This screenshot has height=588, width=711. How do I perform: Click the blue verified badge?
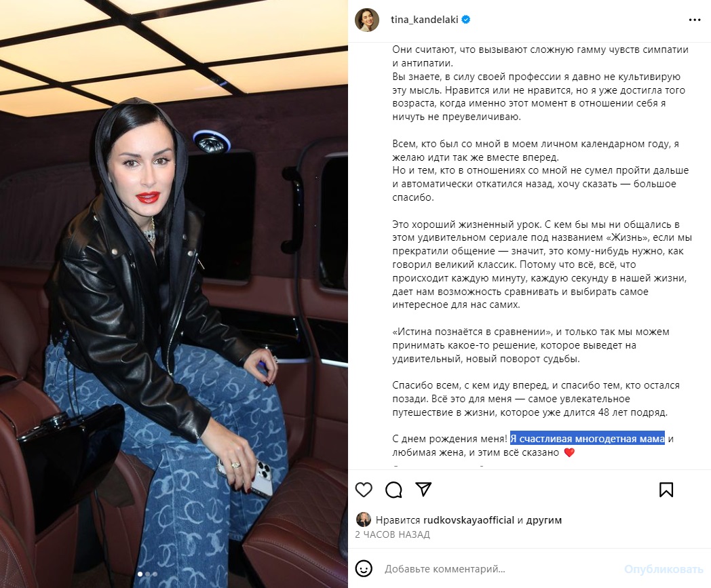click(x=465, y=20)
